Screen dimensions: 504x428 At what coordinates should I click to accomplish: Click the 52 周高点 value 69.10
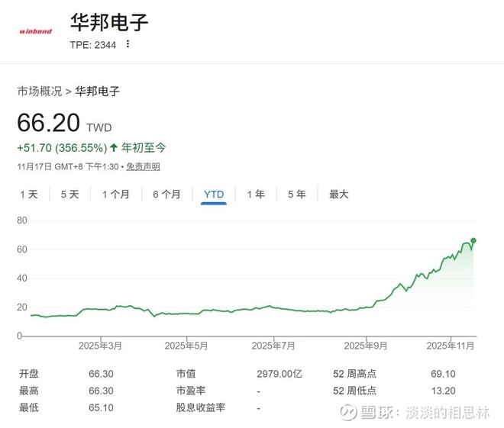[x=443, y=374]
